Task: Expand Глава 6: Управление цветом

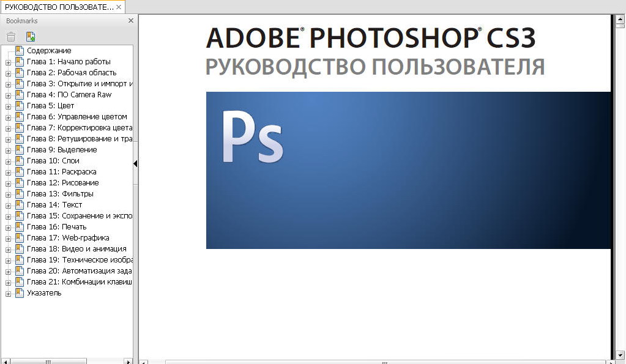Action: pyautogui.click(x=8, y=117)
